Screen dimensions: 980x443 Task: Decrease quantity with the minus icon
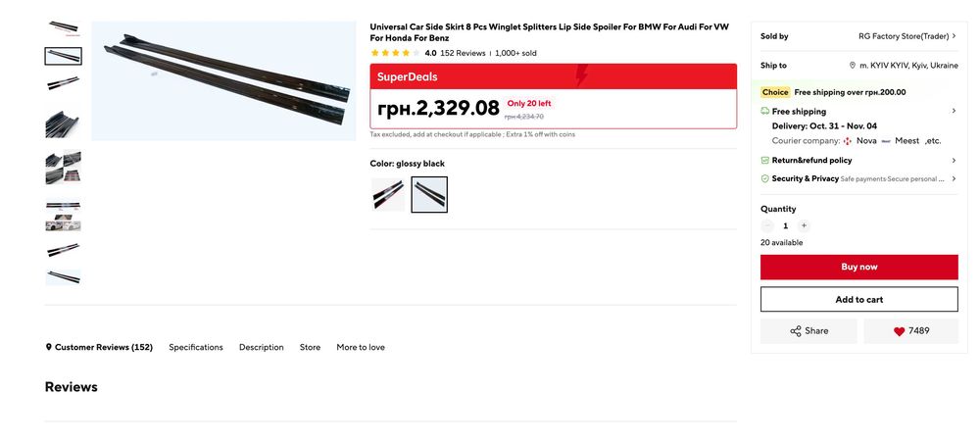pos(767,226)
